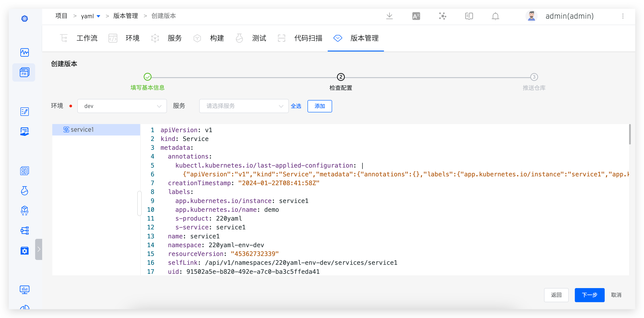
Task: Click the download icon in header
Action: [x=389, y=16]
